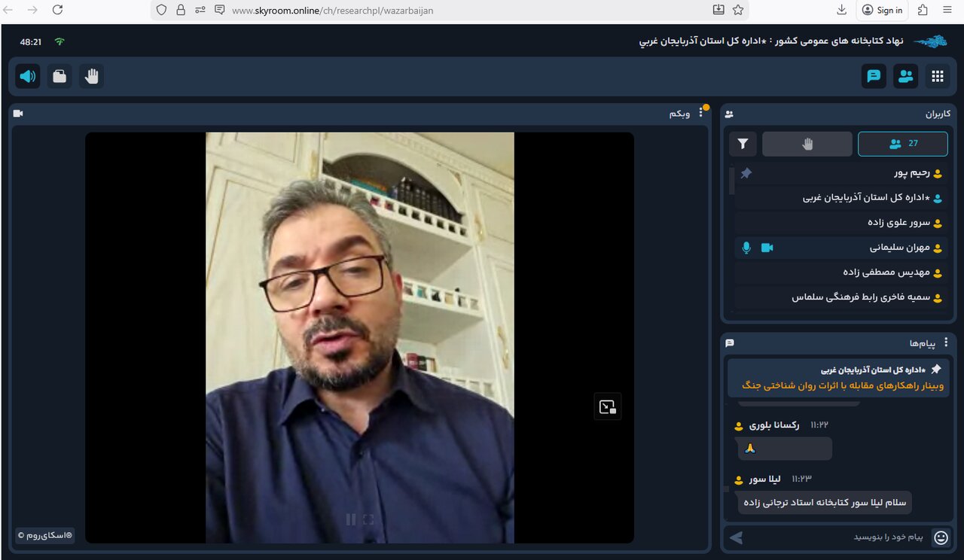Image resolution: width=964 pixels, height=560 pixels.
Task: Click the browser Sign in button
Action: click(x=882, y=10)
